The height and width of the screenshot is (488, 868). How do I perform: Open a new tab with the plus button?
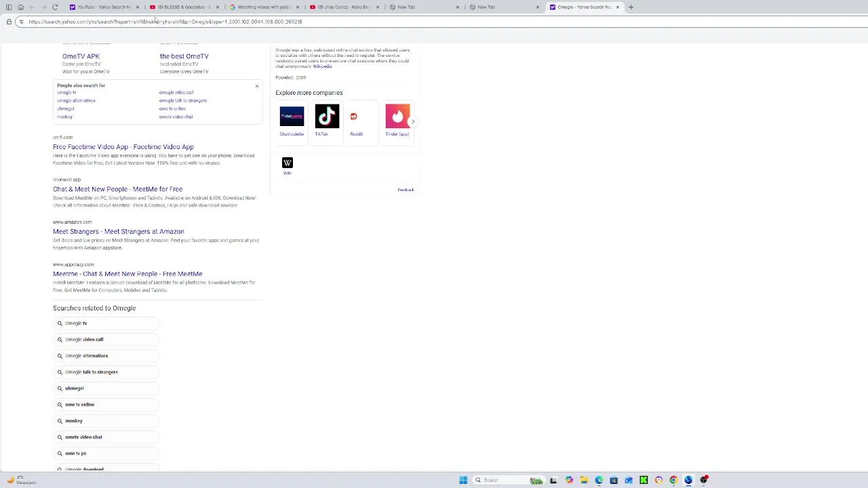[x=631, y=7]
